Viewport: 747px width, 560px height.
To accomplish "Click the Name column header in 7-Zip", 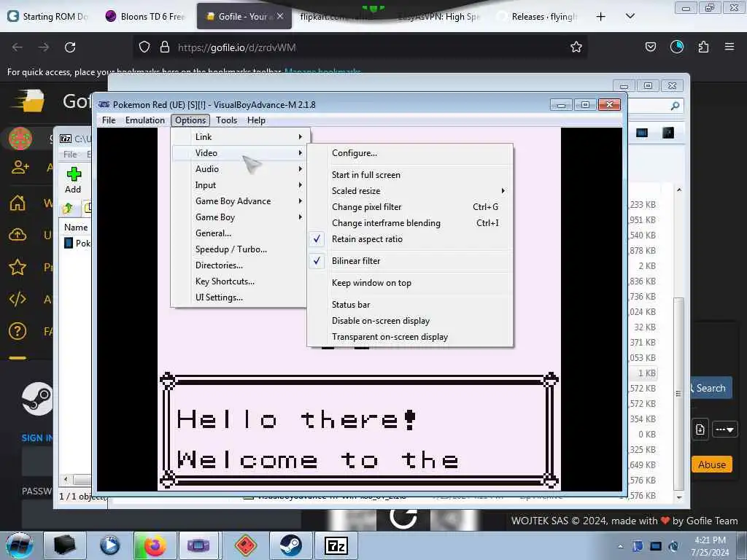I will tap(76, 227).
